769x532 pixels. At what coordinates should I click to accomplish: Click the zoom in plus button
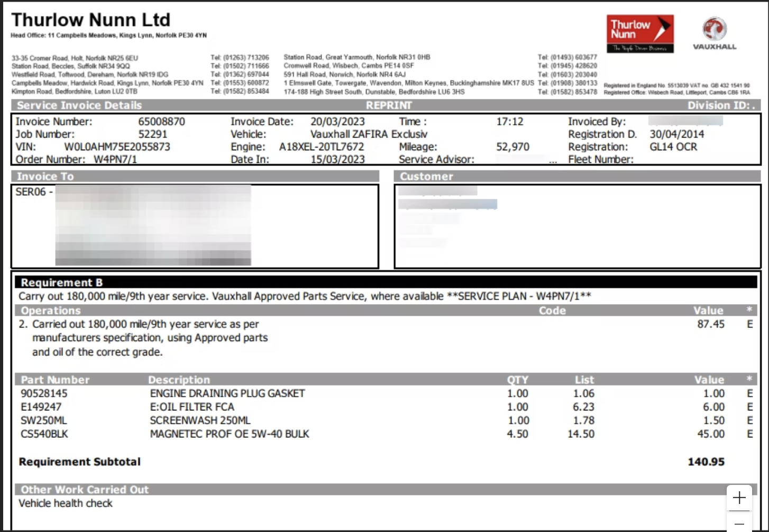[739, 498]
